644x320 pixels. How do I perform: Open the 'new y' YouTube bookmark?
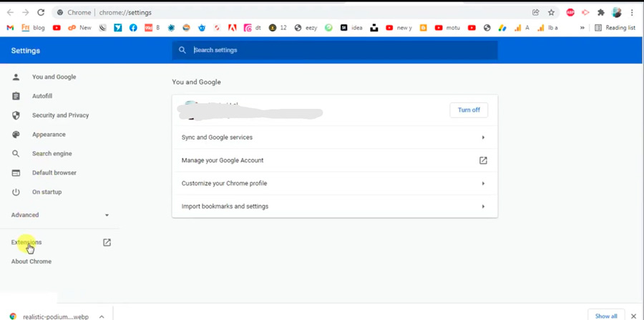(399, 28)
